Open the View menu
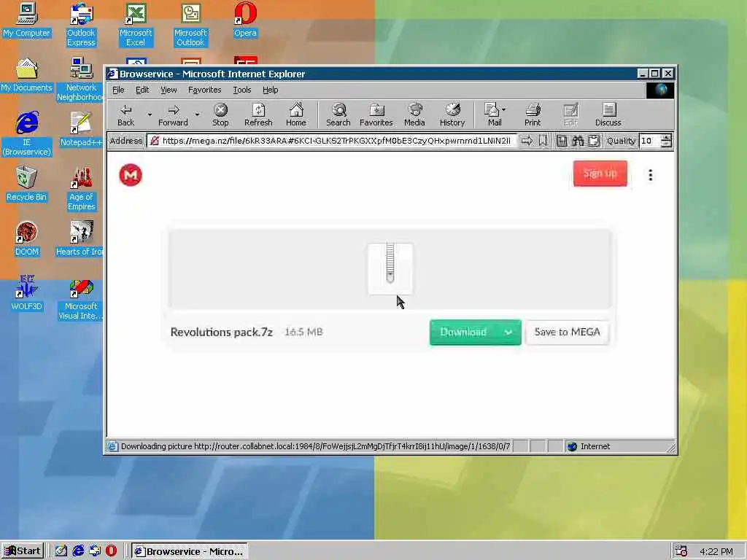Image resolution: width=747 pixels, height=560 pixels. pos(169,90)
